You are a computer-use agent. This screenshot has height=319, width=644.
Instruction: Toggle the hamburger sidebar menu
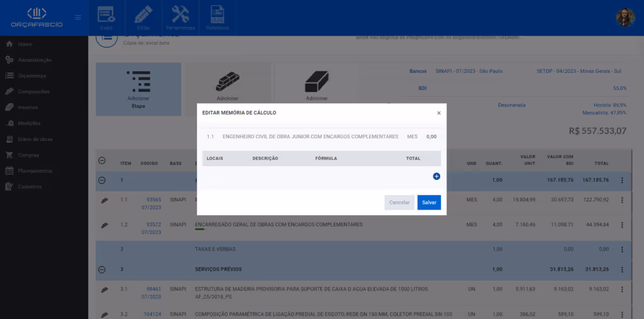(77, 18)
